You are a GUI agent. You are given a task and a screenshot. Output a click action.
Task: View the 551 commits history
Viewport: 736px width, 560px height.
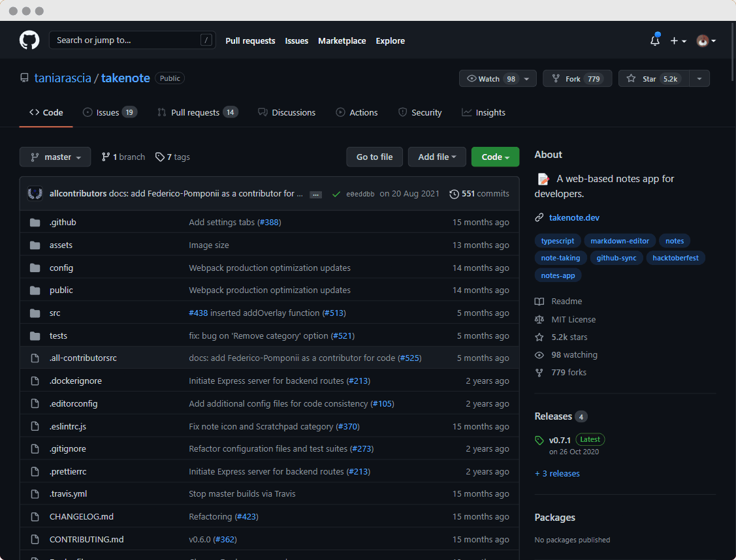pyautogui.click(x=479, y=194)
